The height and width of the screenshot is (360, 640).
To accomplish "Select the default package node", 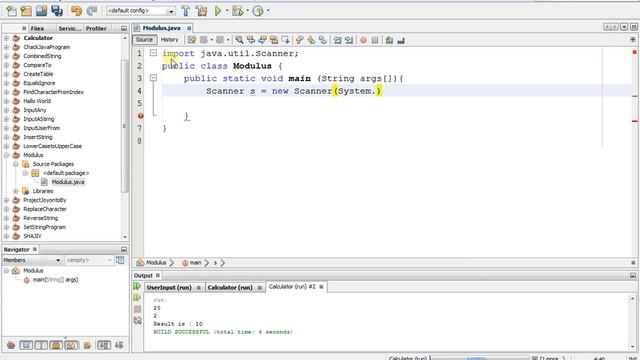I will (x=66, y=173).
